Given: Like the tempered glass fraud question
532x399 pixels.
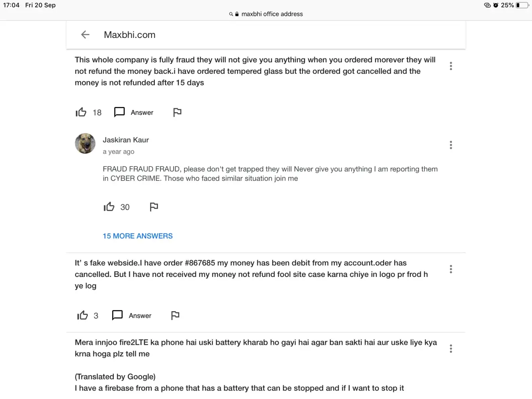Looking at the screenshot, I should pyautogui.click(x=81, y=113).
